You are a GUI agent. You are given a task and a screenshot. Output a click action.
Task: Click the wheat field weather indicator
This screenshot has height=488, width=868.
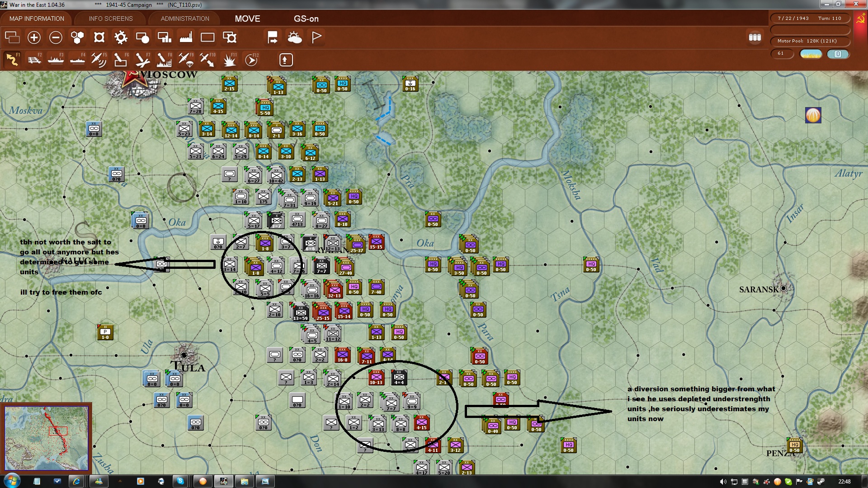click(811, 54)
